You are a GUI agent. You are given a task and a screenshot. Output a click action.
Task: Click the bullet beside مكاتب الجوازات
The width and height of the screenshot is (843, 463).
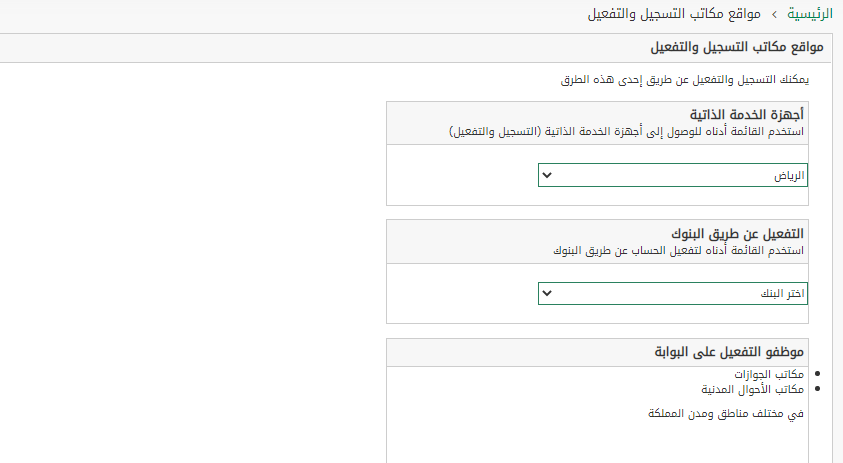[x=820, y=374]
